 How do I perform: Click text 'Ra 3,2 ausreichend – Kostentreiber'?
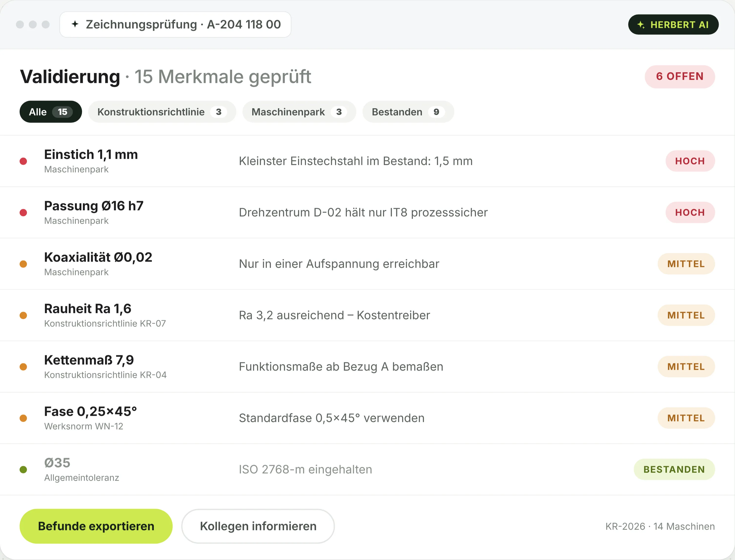(x=335, y=315)
